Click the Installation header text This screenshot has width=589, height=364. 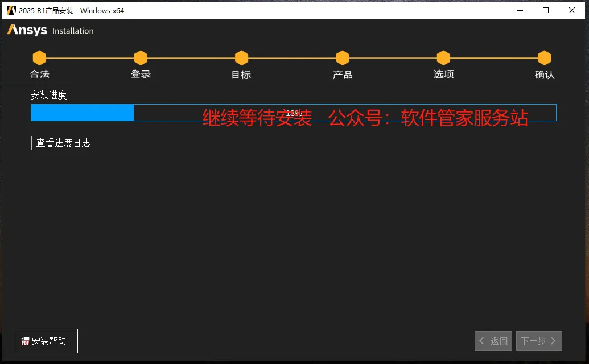click(73, 31)
